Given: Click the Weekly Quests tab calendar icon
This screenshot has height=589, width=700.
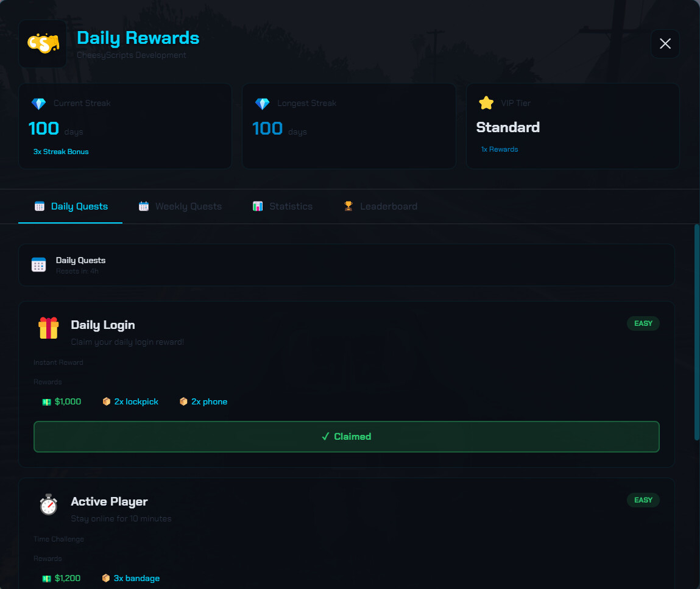Looking at the screenshot, I should click(x=143, y=206).
